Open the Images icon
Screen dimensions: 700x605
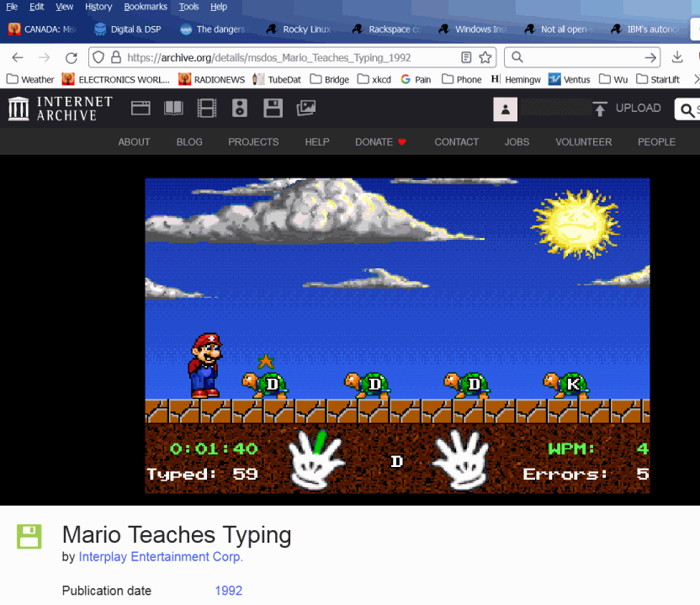[x=306, y=108]
